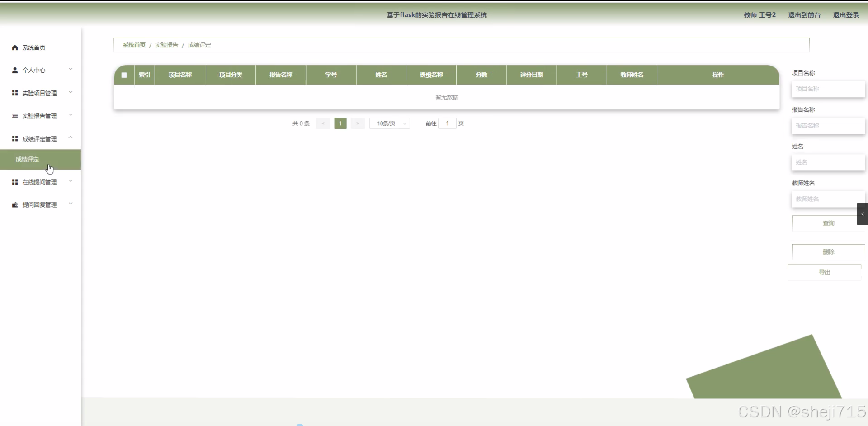Open 提问回复管理 sidebar menu
Viewport: 868px width, 426px height.
coord(40,204)
